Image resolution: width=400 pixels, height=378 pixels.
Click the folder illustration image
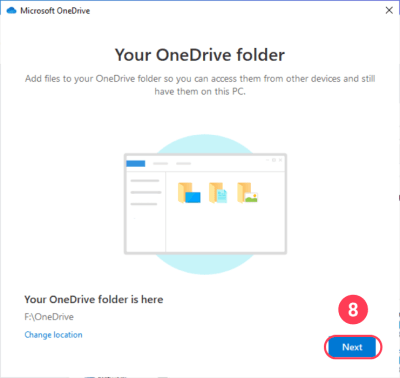tap(205, 204)
